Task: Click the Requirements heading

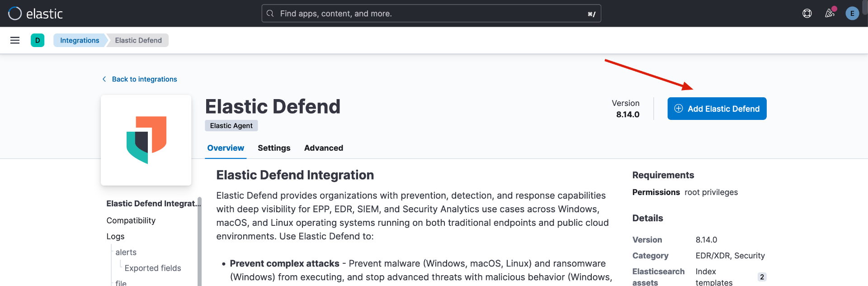Action: point(663,175)
